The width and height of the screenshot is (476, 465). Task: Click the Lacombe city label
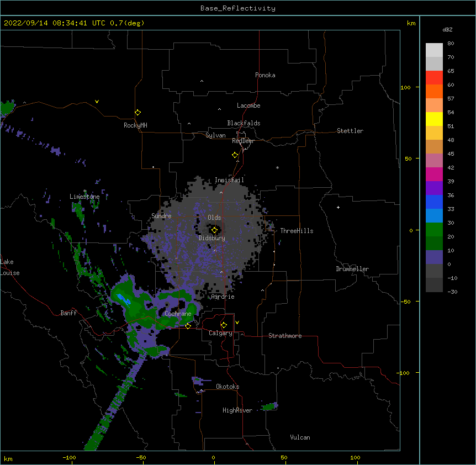click(248, 105)
